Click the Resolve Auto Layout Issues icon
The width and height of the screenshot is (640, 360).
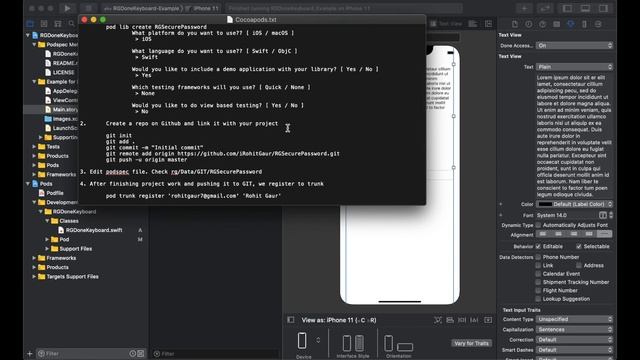click(474, 320)
